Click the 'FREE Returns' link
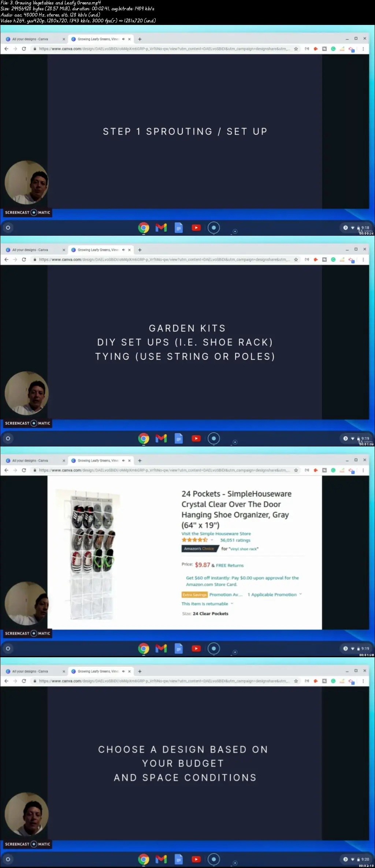The width and height of the screenshot is (375, 868). (x=230, y=565)
